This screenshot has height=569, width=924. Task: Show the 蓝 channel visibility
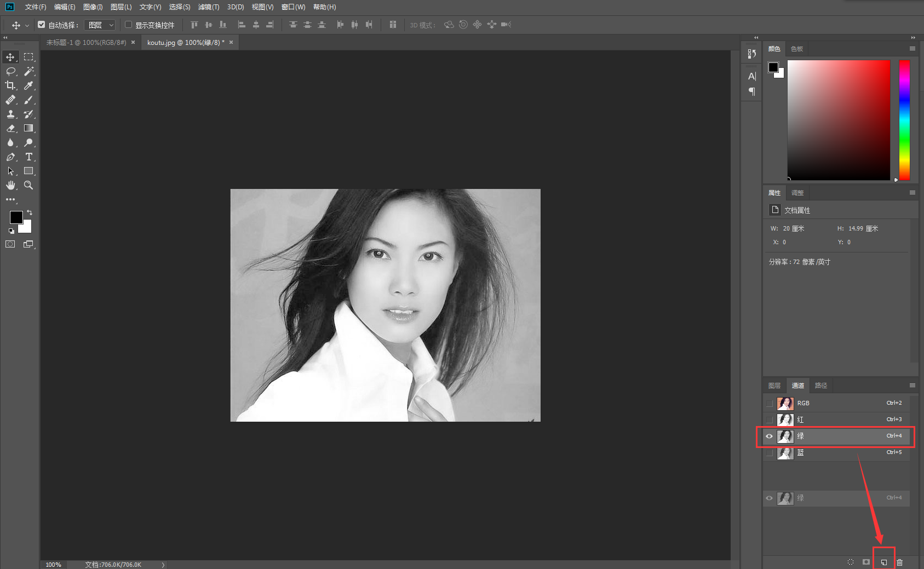tap(770, 453)
